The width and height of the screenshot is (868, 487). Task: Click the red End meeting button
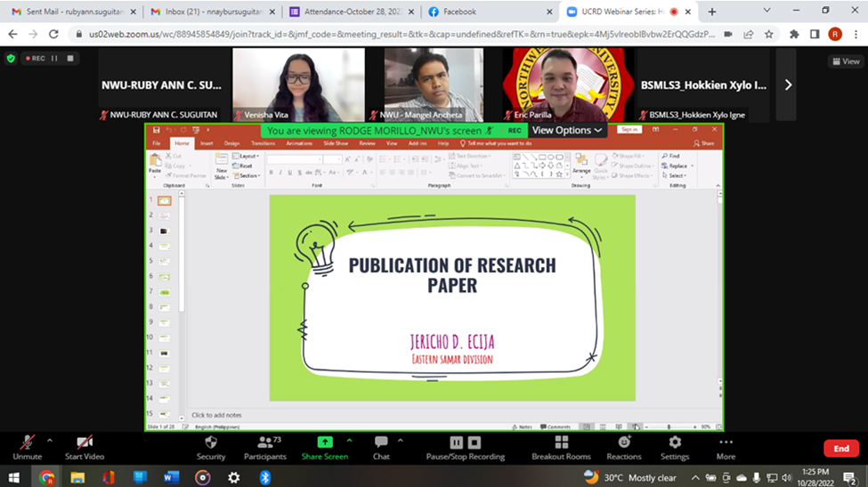(840, 448)
